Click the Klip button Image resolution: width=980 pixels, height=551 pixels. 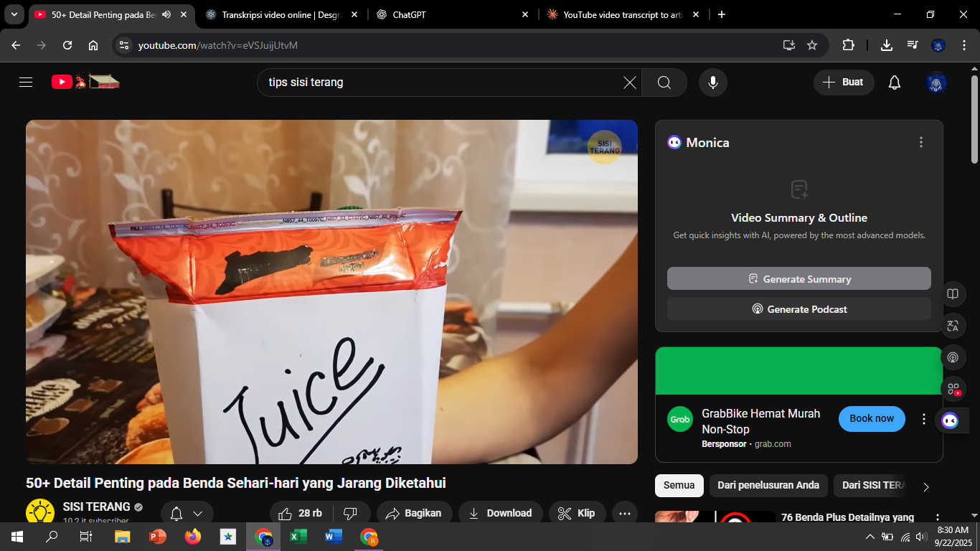pos(577,513)
